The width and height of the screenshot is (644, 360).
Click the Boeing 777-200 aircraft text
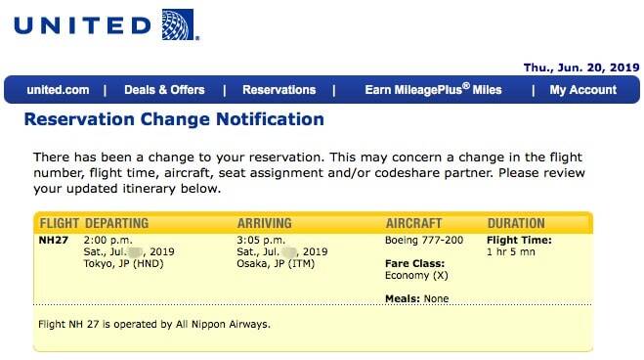pos(424,241)
